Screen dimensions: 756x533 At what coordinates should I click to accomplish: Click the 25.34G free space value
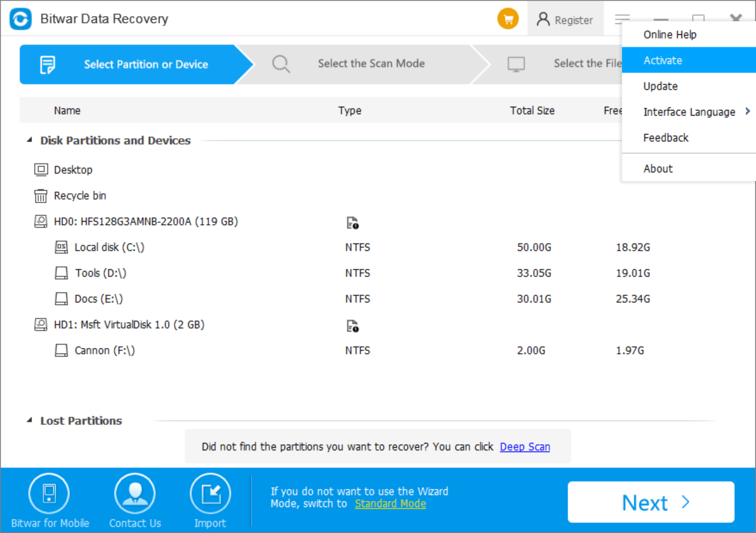tap(633, 299)
